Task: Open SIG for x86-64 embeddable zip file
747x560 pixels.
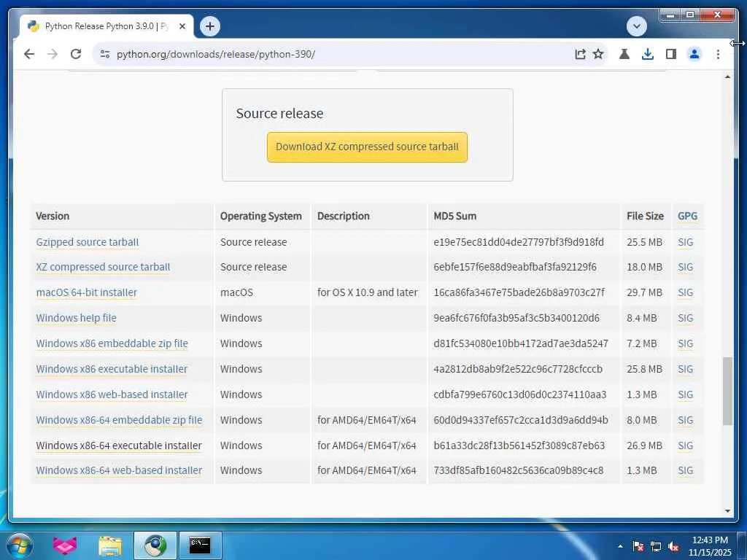Action: pyautogui.click(x=685, y=420)
